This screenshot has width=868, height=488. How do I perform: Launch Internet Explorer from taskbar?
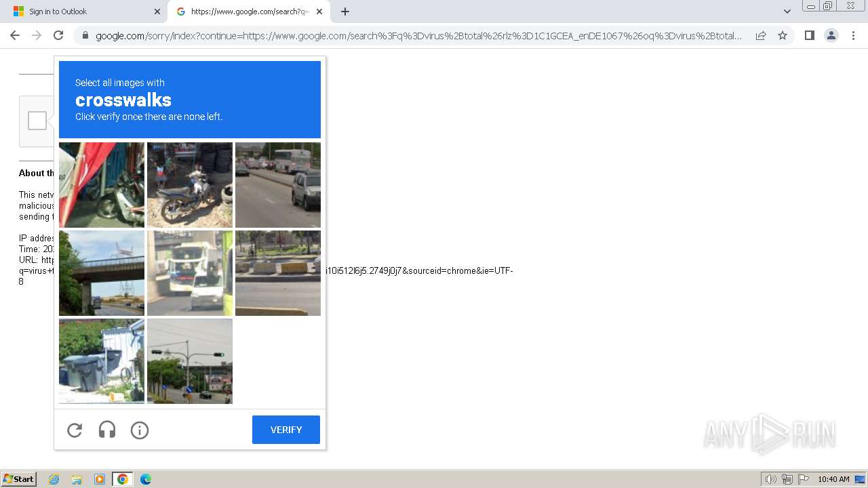pos(54,479)
